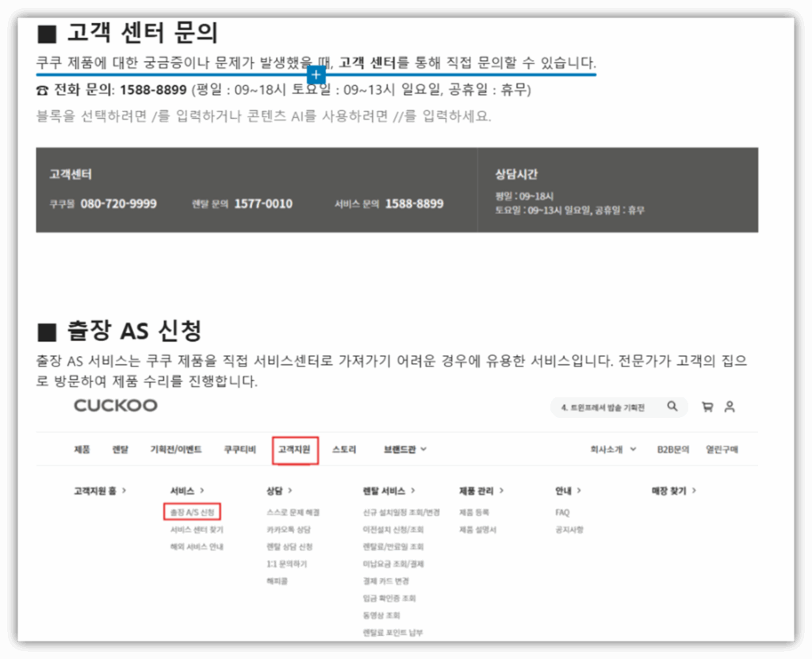The width and height of the screenshot is (812, 659).
Task: Click the paragraph starting 출장 AS 서비스는
Action: coord(392,371)
